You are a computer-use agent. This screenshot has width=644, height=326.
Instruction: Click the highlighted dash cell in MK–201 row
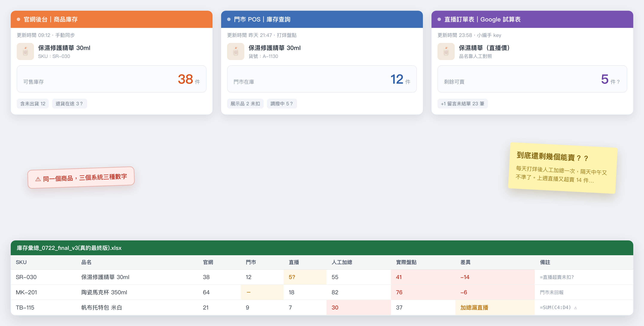coord(262,292)
